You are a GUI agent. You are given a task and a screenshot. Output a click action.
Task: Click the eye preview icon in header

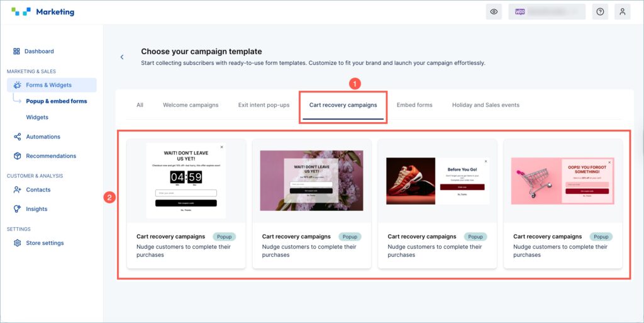pyautogui.click(x=494, y=12)
